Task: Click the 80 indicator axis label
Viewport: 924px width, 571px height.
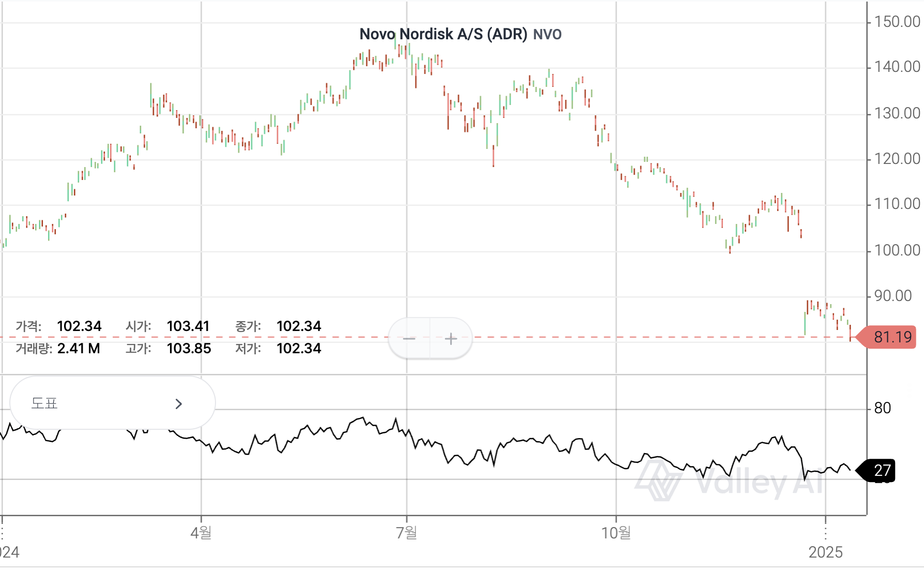Action: pos(882,408)
